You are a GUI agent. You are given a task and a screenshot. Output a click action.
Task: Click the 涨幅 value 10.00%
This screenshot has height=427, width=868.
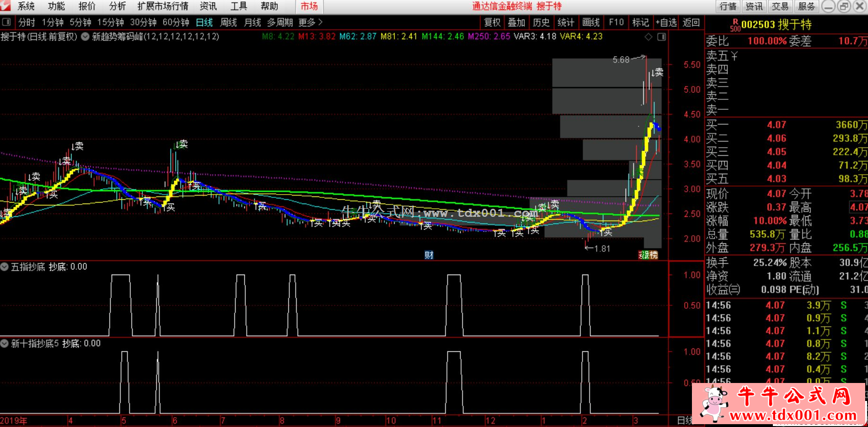(x=770, y=221)
